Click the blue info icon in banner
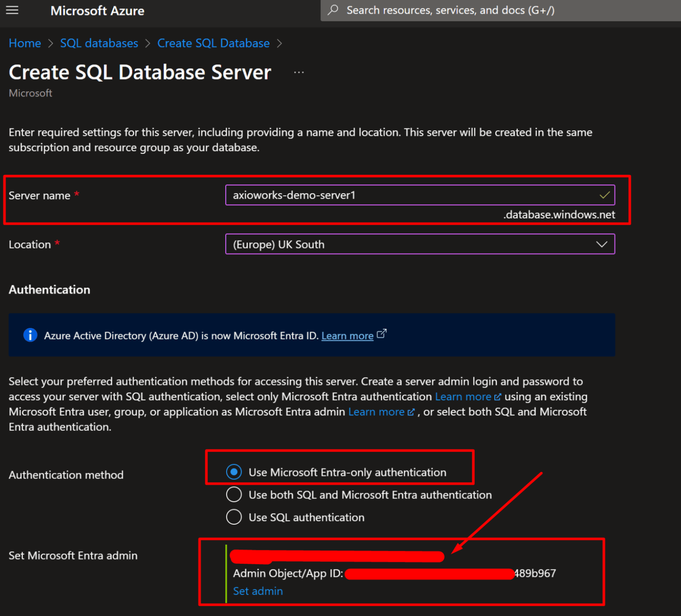The width and height of the screenshot is (681, 616). 30,335
